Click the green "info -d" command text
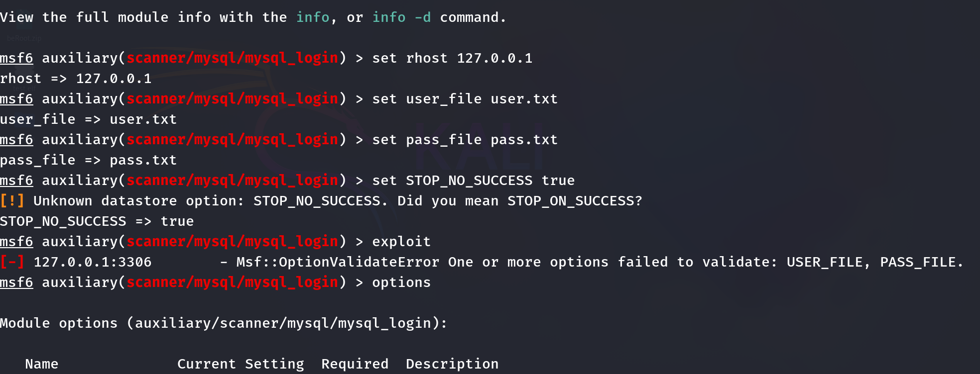 pyautogui.click(x=401, y=17)
